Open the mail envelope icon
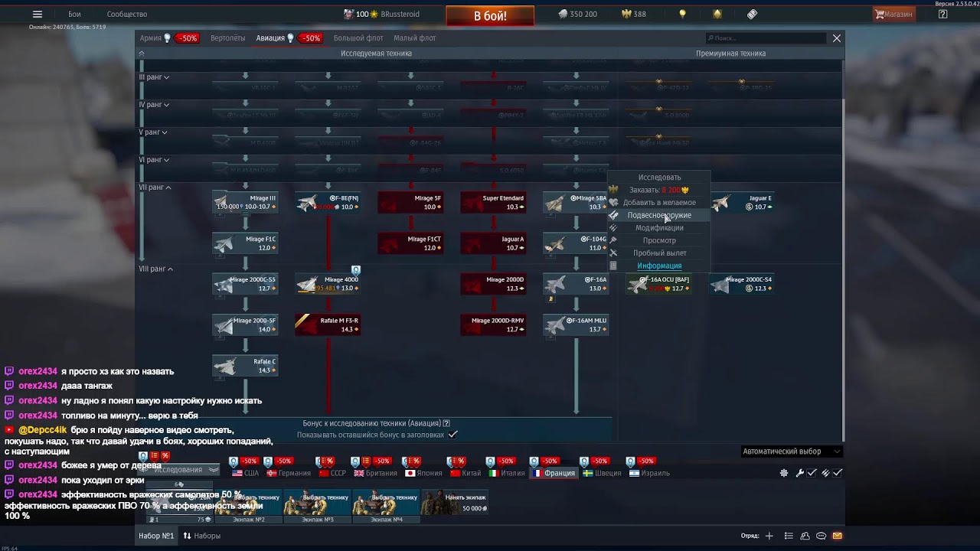 coord(837,536)
